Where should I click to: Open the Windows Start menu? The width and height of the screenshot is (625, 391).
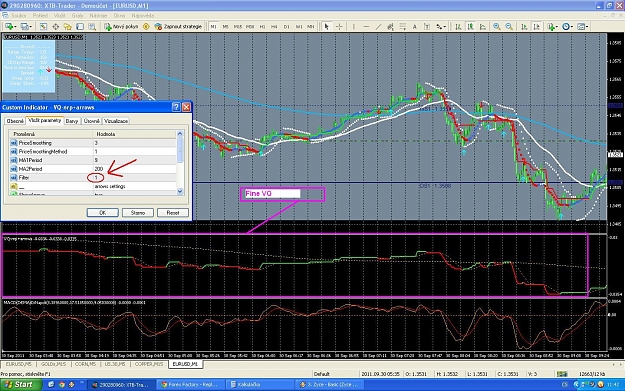pyautogui.click(x=21, y=384)
